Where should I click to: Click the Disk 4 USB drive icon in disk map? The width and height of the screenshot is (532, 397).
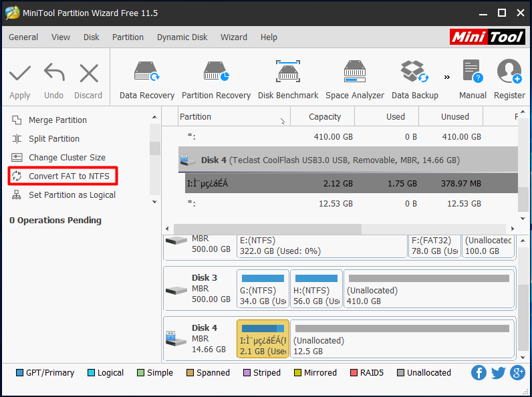coord(175,338)
